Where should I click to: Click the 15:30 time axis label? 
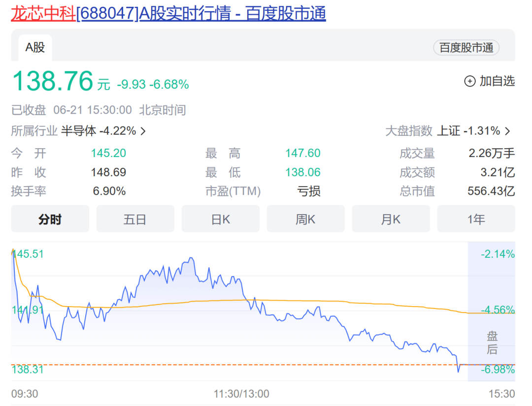(x=502, y=394)
